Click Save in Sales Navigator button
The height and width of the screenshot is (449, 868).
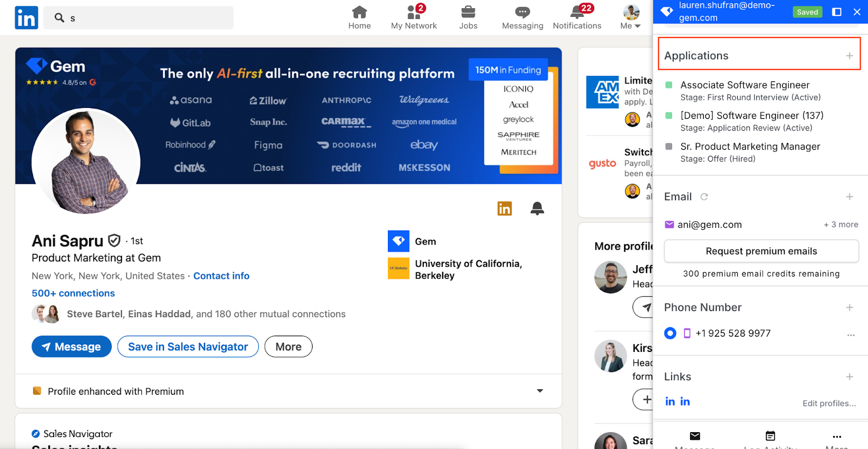(x=188, y=347)
